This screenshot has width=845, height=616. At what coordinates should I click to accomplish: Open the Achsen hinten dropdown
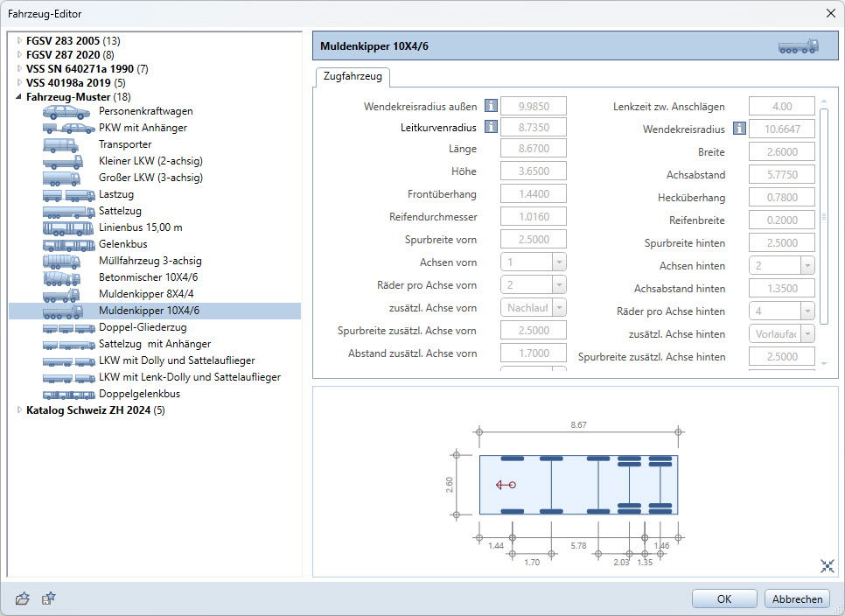click(807, 266)
